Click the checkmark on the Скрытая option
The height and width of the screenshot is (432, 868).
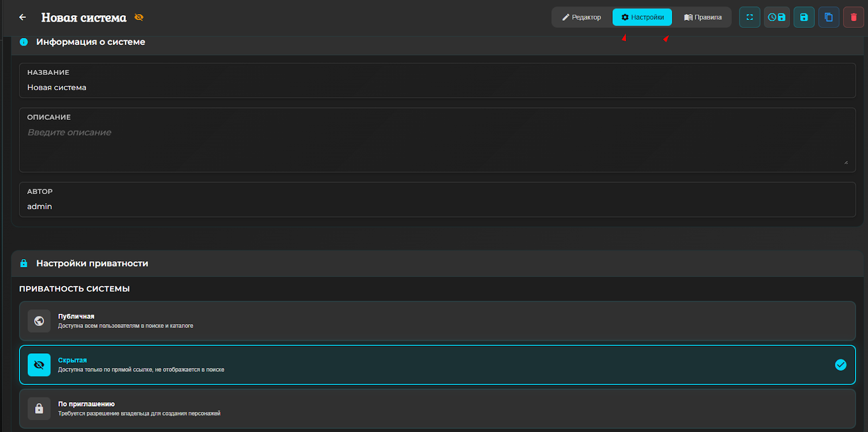coord(840,365)
